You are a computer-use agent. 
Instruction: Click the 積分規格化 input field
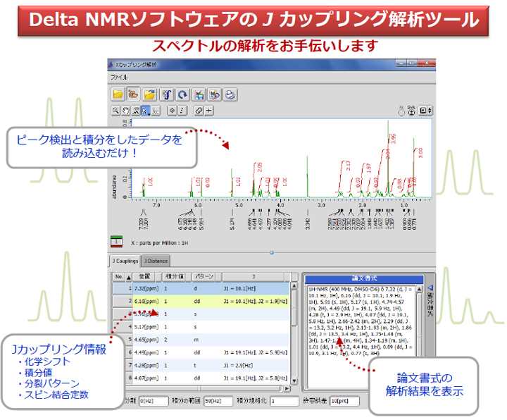(285, 401)
